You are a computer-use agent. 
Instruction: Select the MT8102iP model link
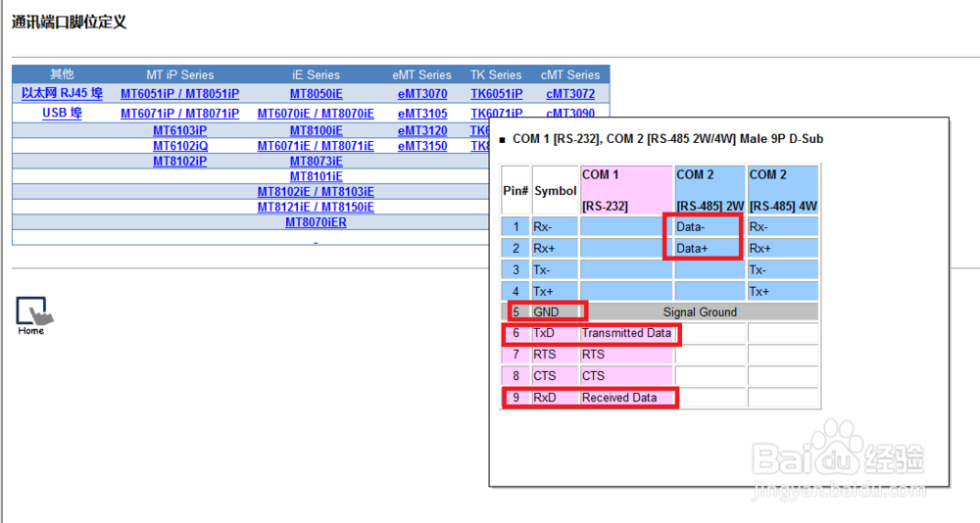[180, 161]
